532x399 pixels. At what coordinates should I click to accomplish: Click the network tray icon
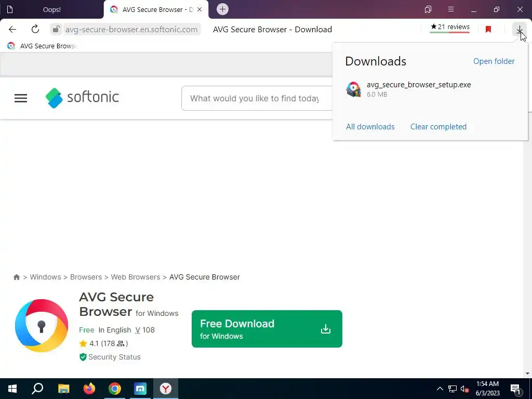click(x=453, y=389)
